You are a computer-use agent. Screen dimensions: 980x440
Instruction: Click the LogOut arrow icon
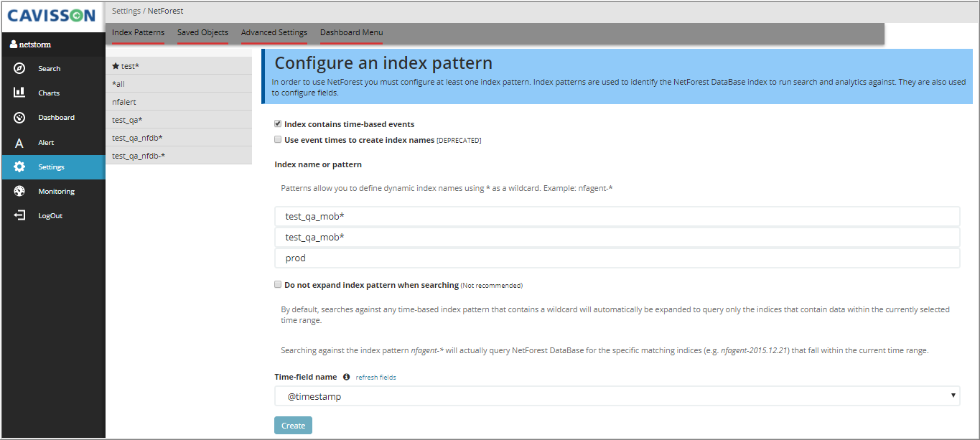19,215
